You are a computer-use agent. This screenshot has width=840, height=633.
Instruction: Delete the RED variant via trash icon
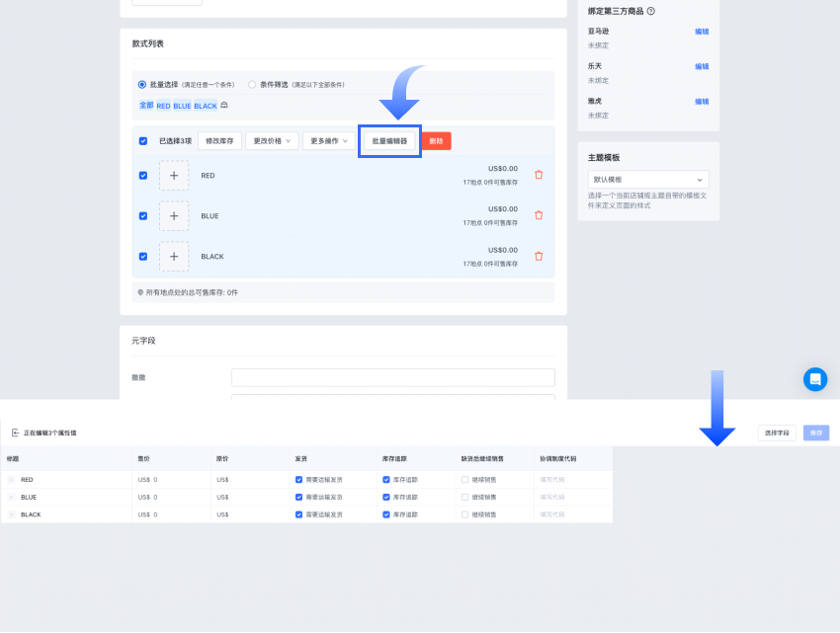point(539,175)
